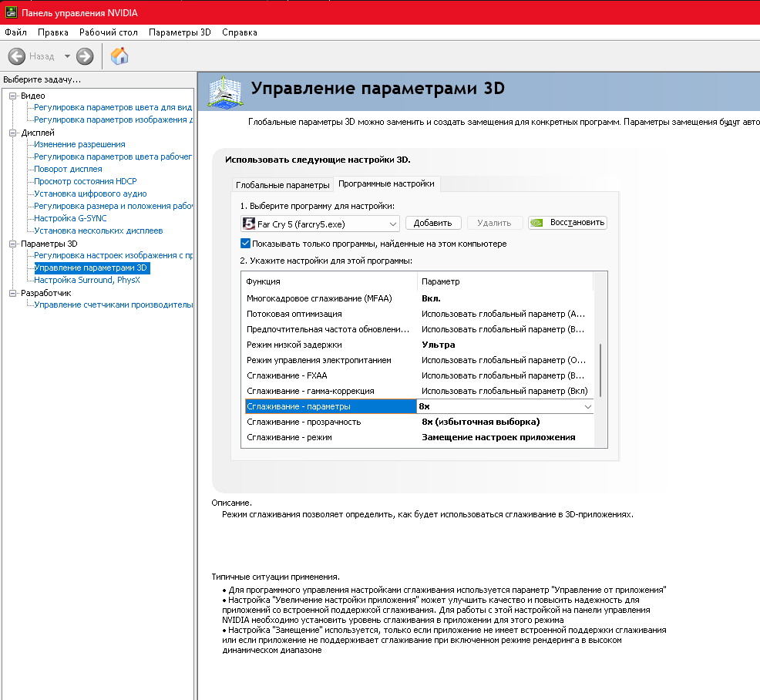Open the Правка menu

(x=53, y=32)
